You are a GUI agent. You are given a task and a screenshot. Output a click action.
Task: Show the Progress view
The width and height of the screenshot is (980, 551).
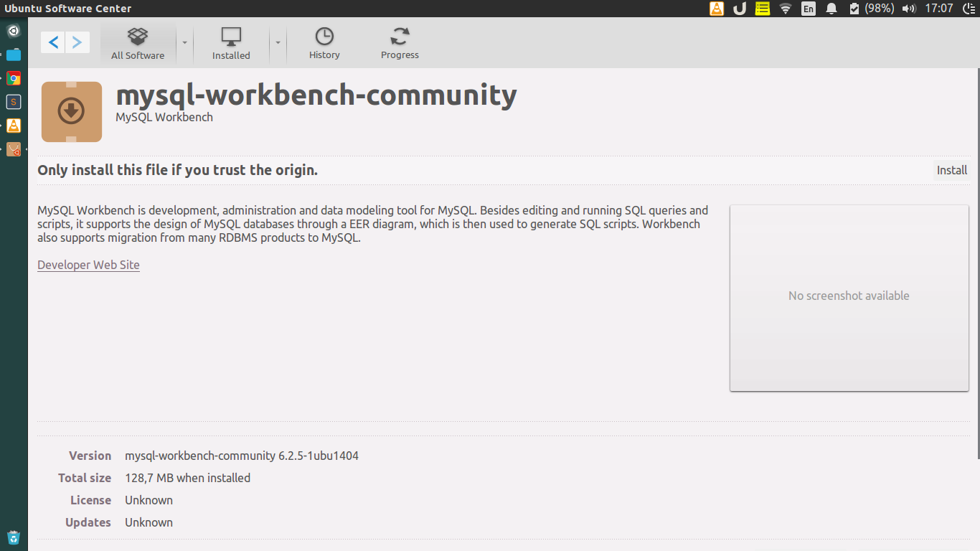[x=400, y=44]
